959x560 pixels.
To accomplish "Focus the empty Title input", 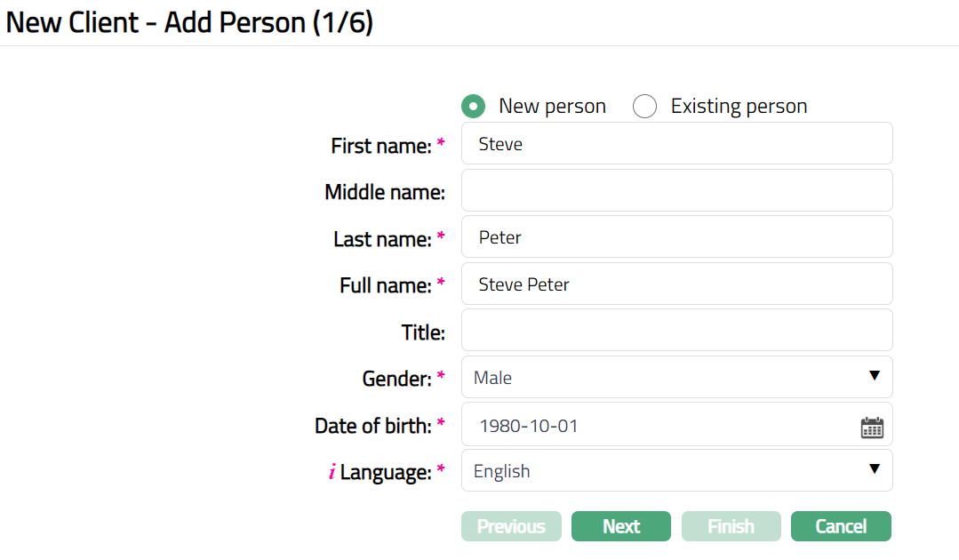I will [676, 331].
